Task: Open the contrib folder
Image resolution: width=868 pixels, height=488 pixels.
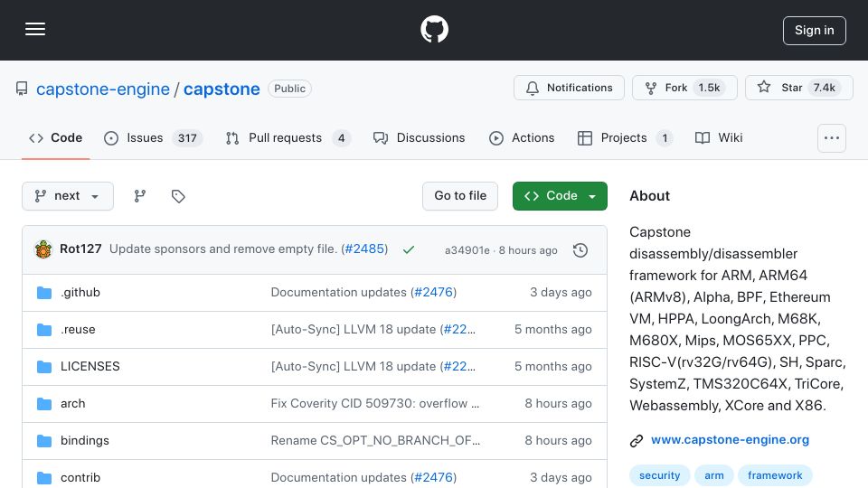Action: pyautogui.click(x=80, y=477)
